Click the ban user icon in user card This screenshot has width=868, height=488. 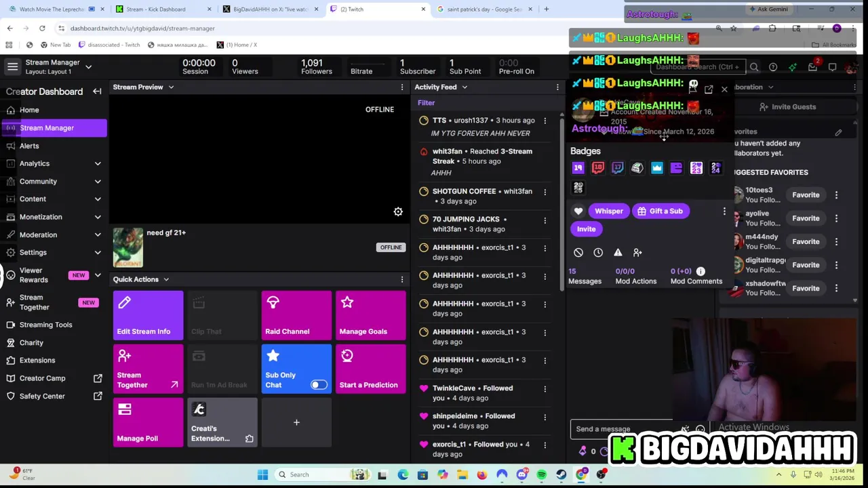578,252
